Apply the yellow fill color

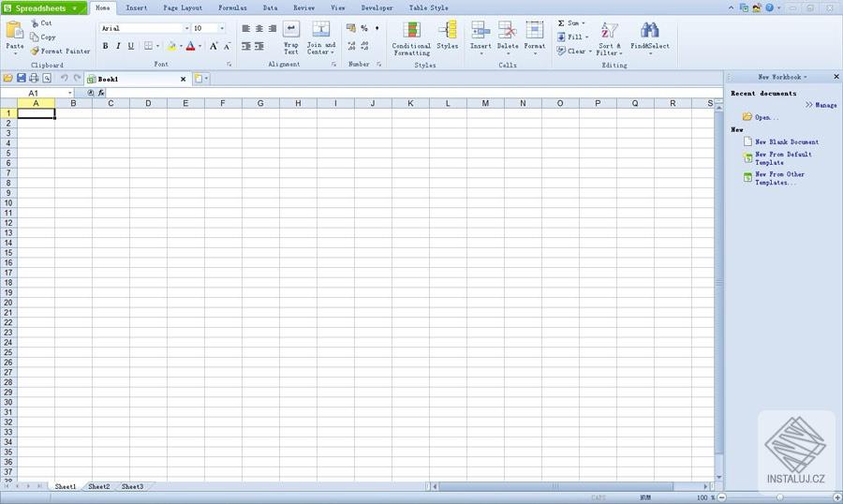[x=172, y=46]
